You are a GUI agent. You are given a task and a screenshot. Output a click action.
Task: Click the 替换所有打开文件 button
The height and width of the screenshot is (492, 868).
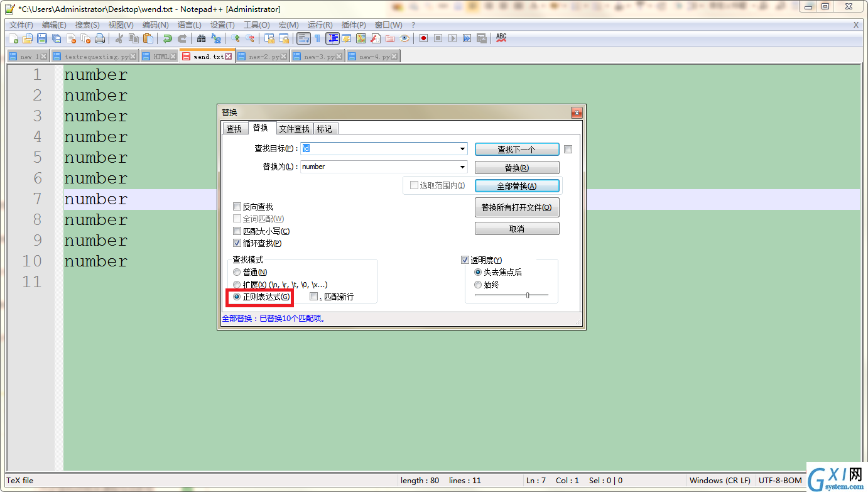(517, 207)
